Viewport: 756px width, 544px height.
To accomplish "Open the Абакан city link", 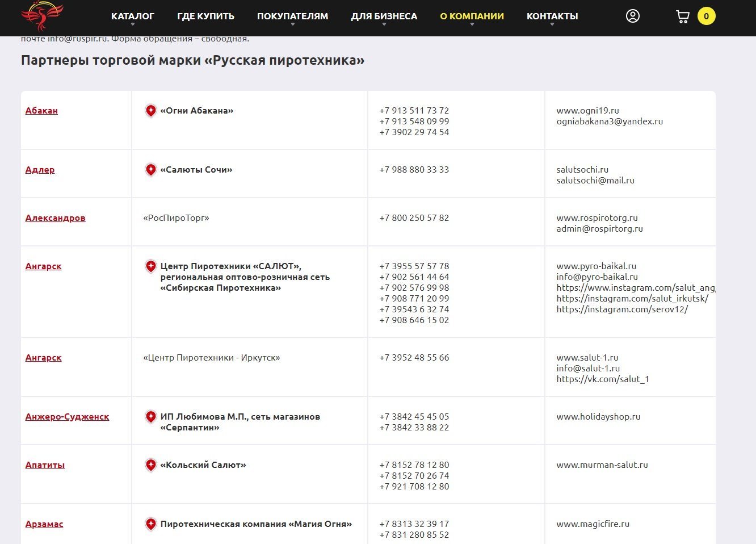I will [x=41, y=111].
